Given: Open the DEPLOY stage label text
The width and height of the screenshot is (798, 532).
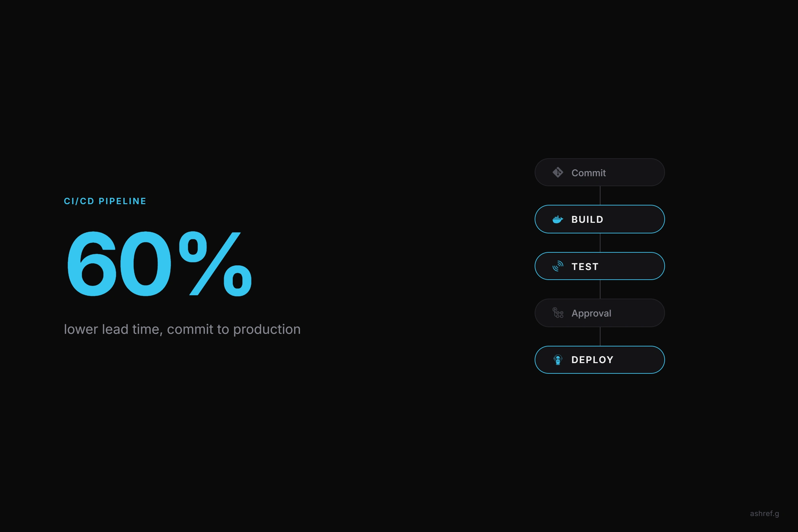Looking at the screenshot, I should pyautogui.click(x=593, y=360).
